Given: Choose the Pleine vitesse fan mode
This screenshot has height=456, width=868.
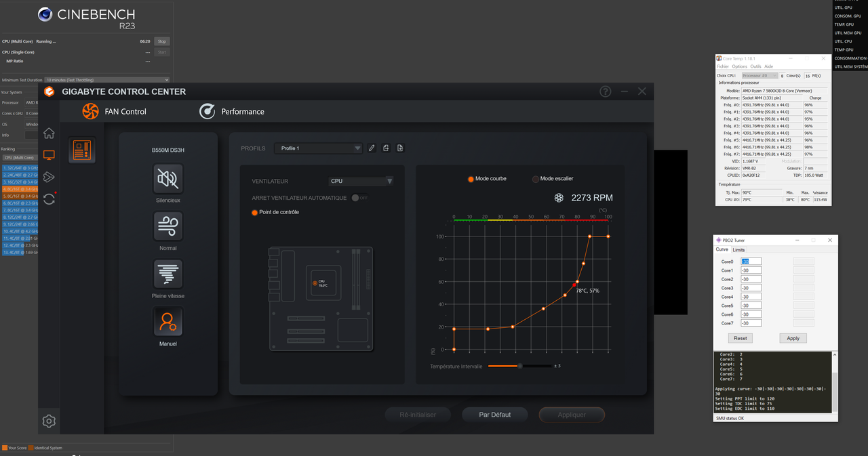Looking at the screenshot, I should pyautogui.click(x=168, y=274).
